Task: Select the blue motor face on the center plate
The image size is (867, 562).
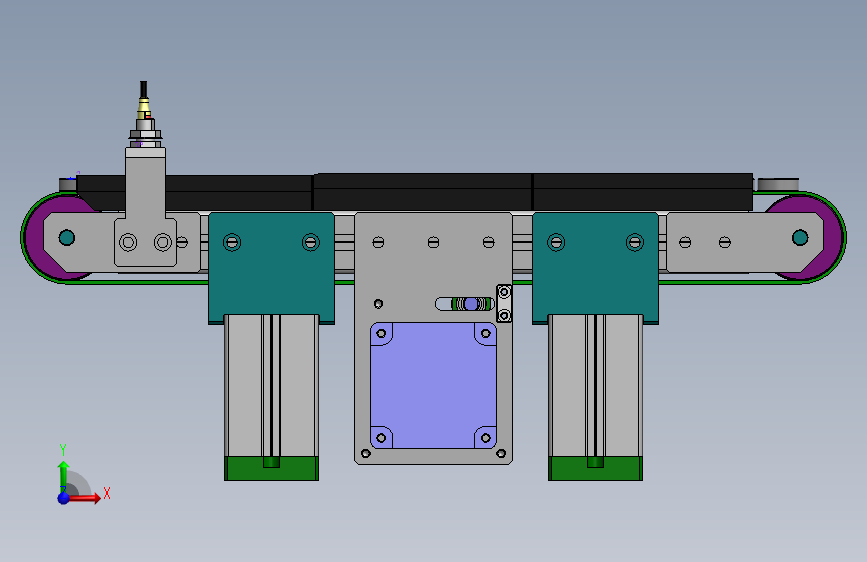Action: [434, 386]
